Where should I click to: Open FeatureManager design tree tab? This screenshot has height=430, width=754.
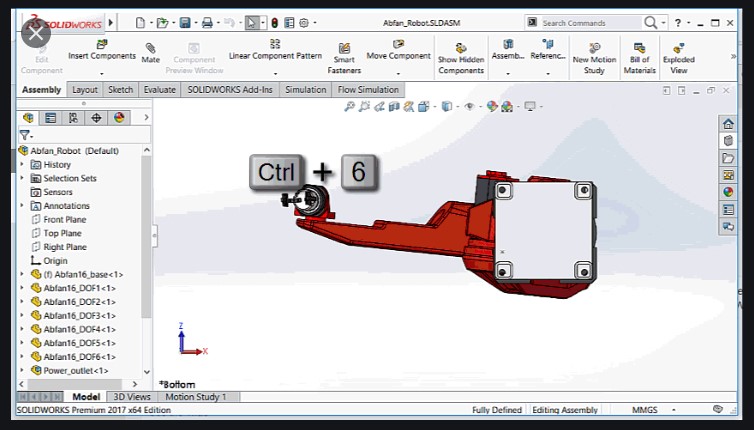pos(28,118)
